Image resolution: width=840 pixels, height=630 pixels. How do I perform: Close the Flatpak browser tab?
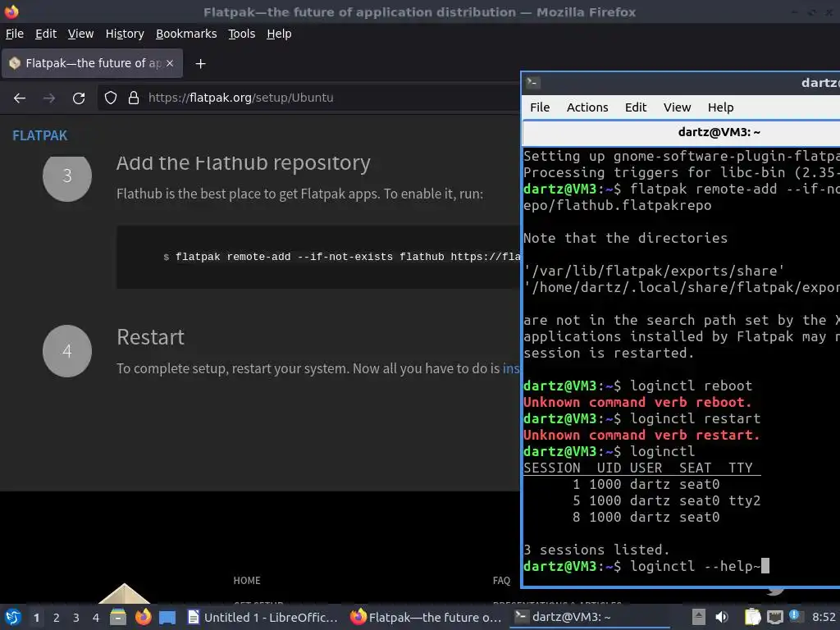(x=170, y=63)
